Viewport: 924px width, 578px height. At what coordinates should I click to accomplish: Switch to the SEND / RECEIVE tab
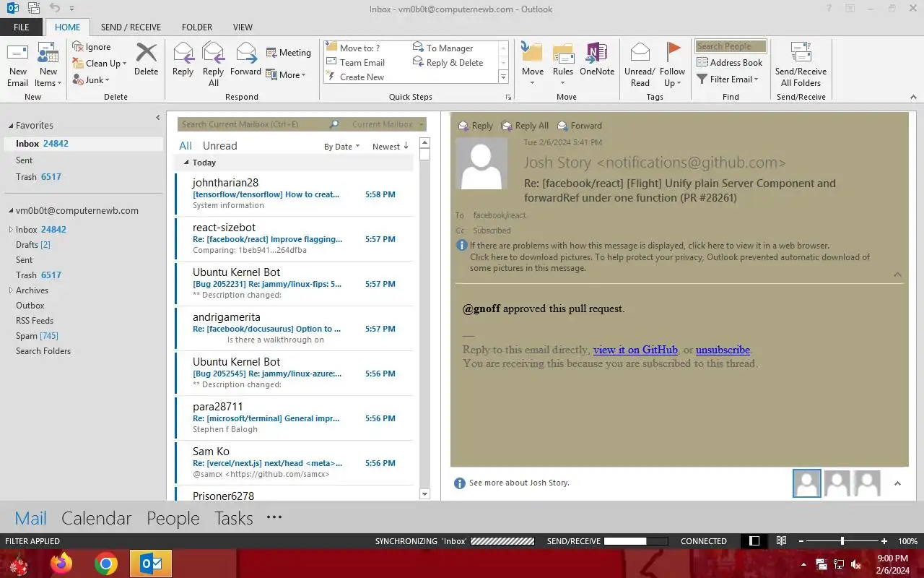(x=131, y=27)
